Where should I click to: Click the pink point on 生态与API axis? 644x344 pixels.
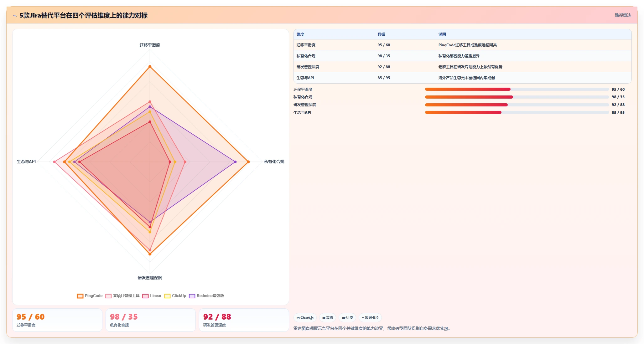click(55, 162)
